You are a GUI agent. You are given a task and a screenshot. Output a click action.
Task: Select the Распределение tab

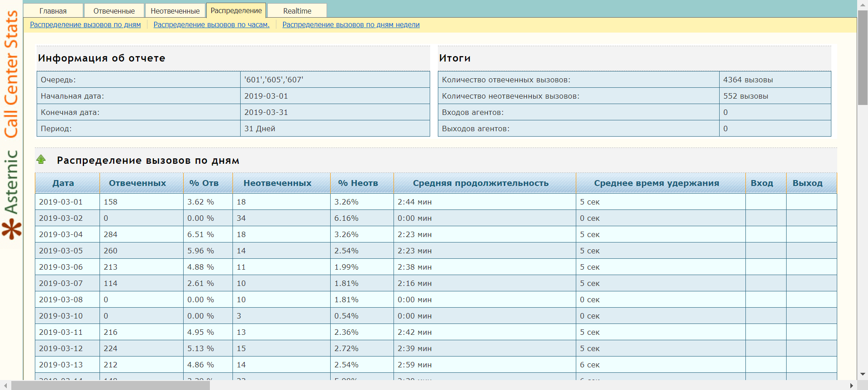point(236,10)
